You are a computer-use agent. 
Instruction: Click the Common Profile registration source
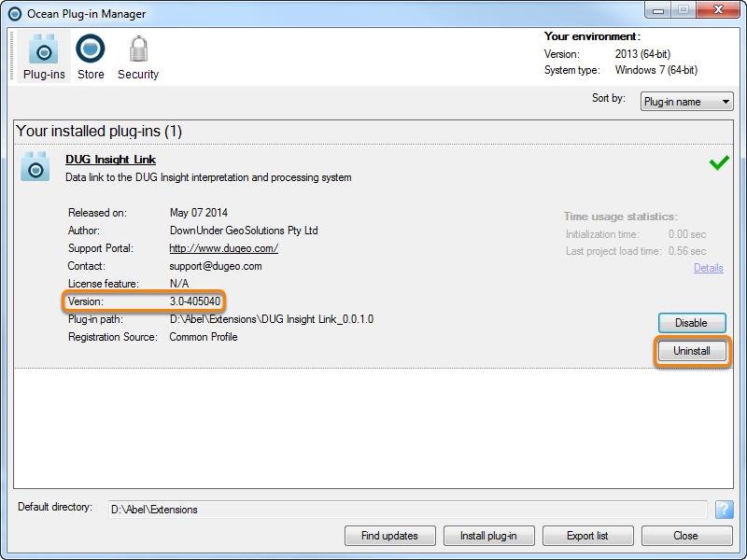(x=204, y=337)
